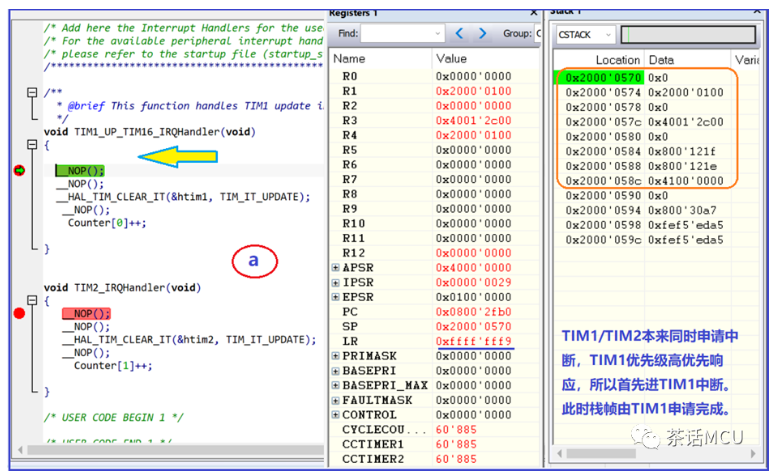This screenshot has height=476, width=777.
Task: Select stack data 0x800'30a7
Action: click(682, 211)
